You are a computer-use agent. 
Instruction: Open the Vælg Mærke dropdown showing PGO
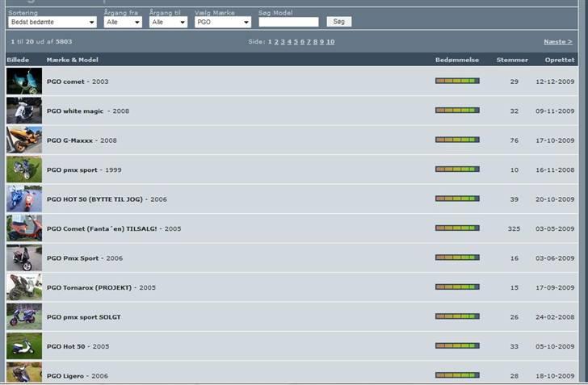coord(223,23)
